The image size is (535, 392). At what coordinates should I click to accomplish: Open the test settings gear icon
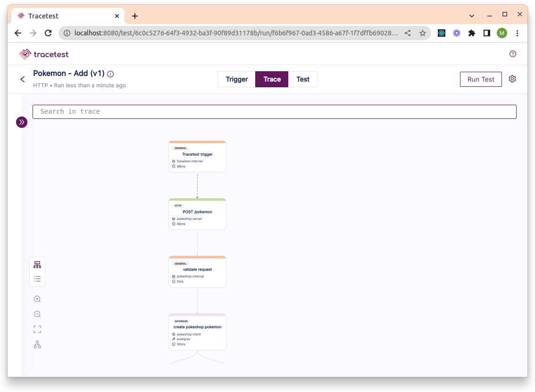click(x=512, y=79)
